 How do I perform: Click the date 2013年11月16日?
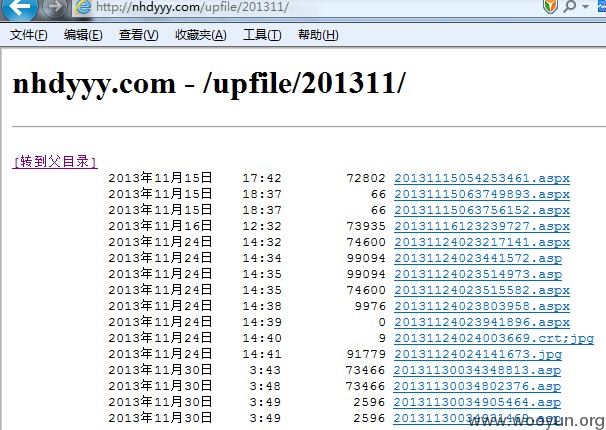tap(160, 226)
